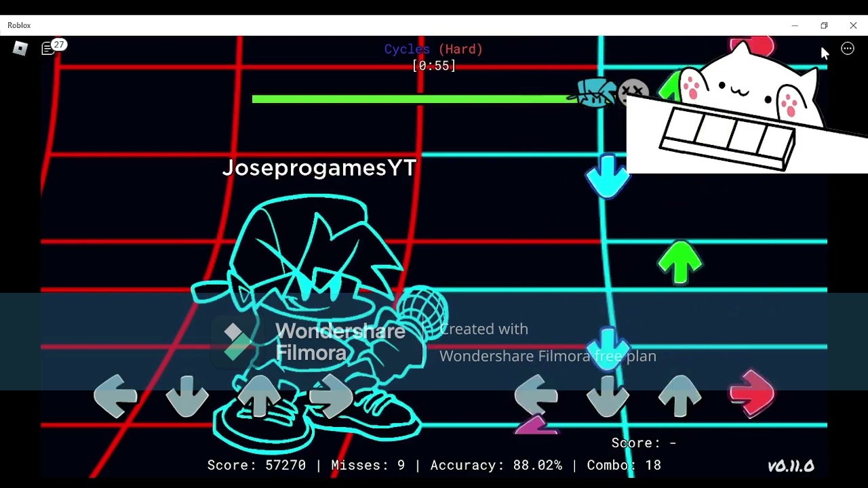Viewport: 868px width, 488px height.
Task: Tap the opponent's up arrow receptor
Action: (259, 396)
